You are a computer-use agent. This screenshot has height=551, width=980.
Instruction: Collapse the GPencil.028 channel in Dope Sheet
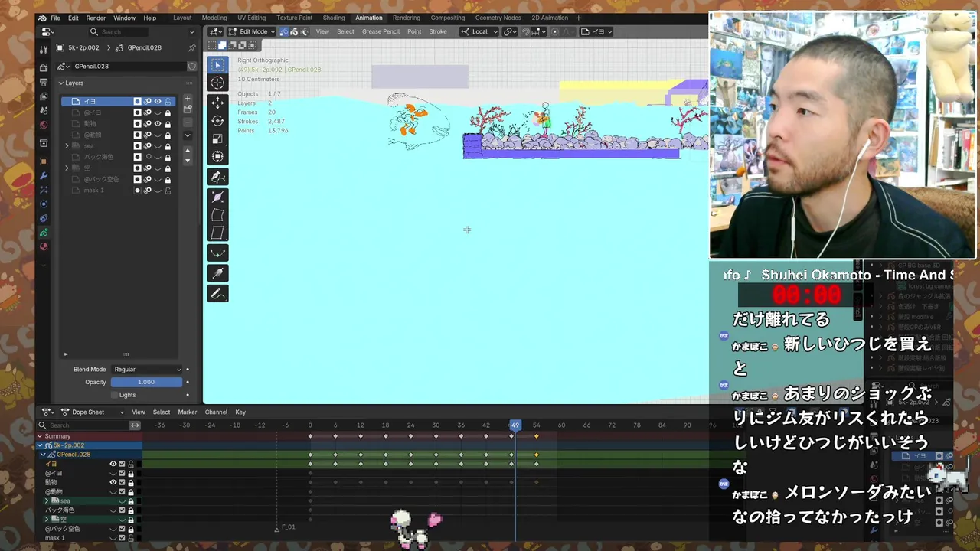point(44,455)
